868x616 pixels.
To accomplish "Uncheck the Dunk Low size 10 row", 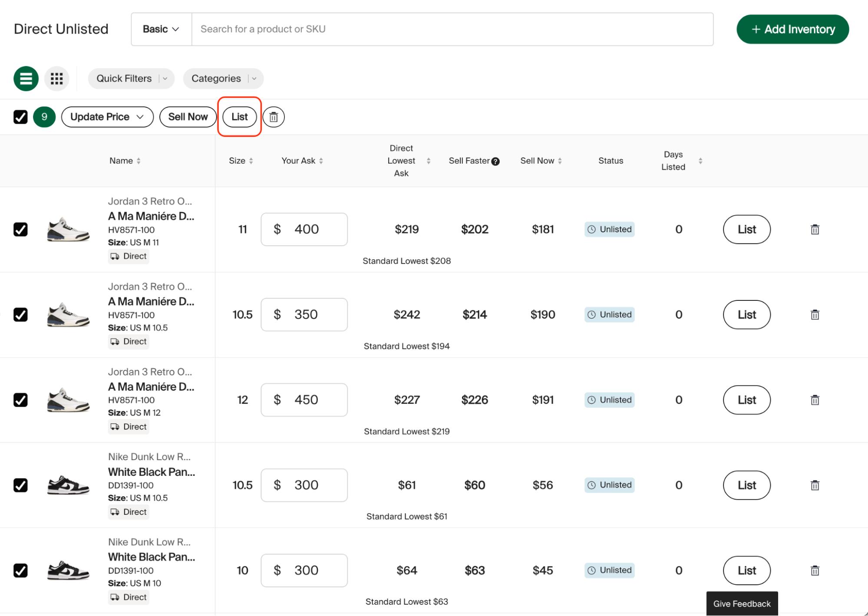I will (x=20, y=570).
